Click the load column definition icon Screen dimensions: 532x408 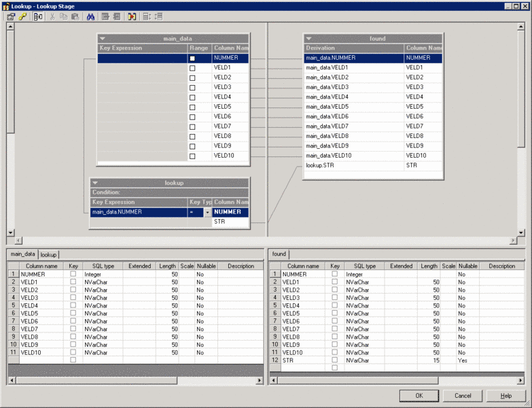(105, 16)
